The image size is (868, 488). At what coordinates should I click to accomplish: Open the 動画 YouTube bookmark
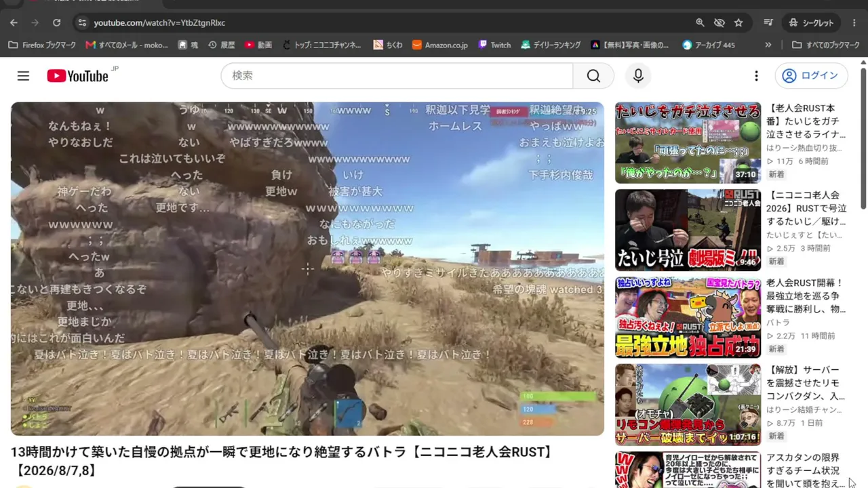point(258,45)
